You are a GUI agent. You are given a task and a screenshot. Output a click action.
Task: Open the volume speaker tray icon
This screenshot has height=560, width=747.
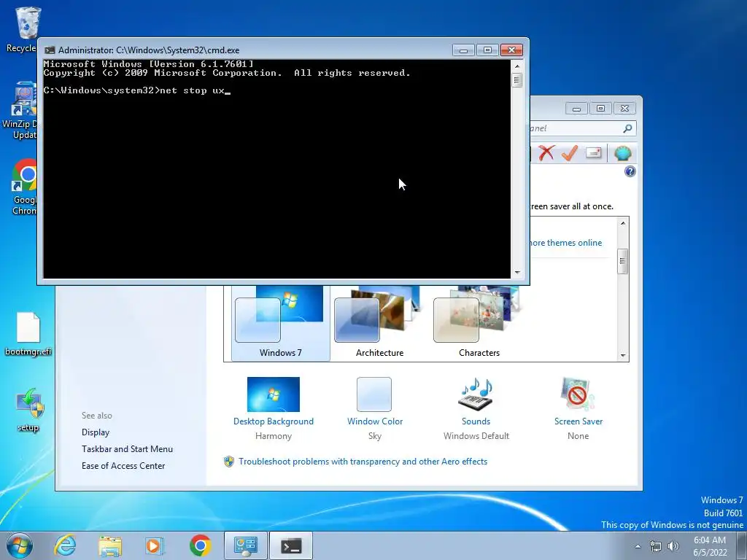tap(673, 546)
